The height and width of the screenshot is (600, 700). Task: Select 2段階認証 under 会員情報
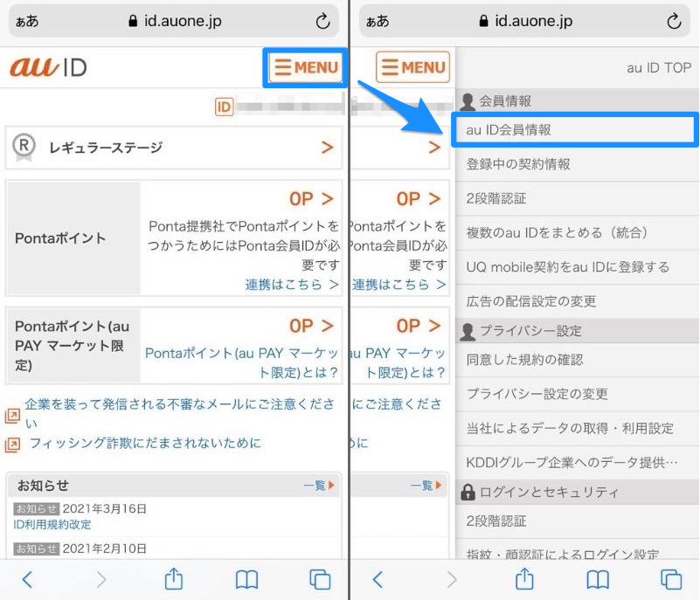pyautogui.click(x=578, y=198)
